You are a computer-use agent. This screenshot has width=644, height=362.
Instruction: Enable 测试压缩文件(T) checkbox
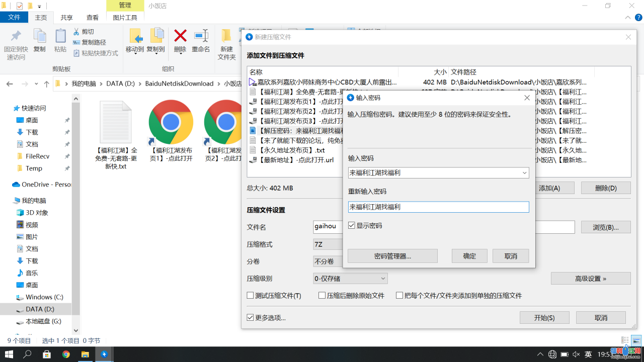[251, 296]
